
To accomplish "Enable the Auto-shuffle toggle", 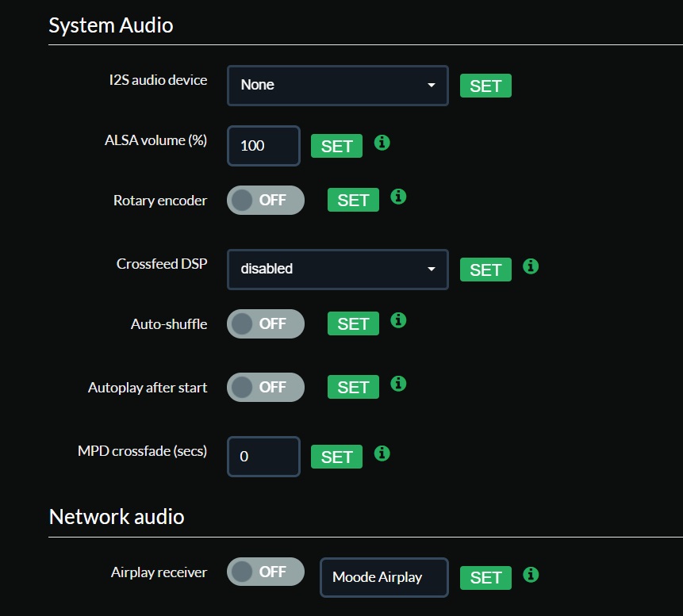I will [265, 324].
